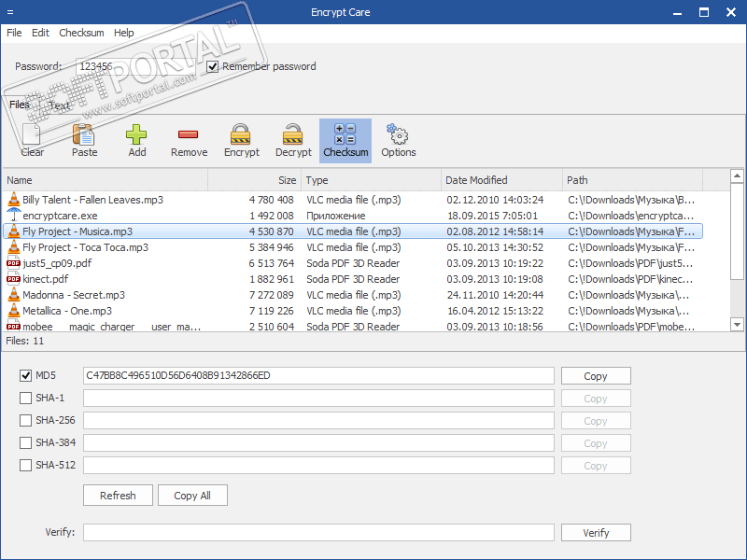Click the VLC icon of Madonna - Secret.mp3
This screenshot has height=560, width=747.
coord(14,295)
